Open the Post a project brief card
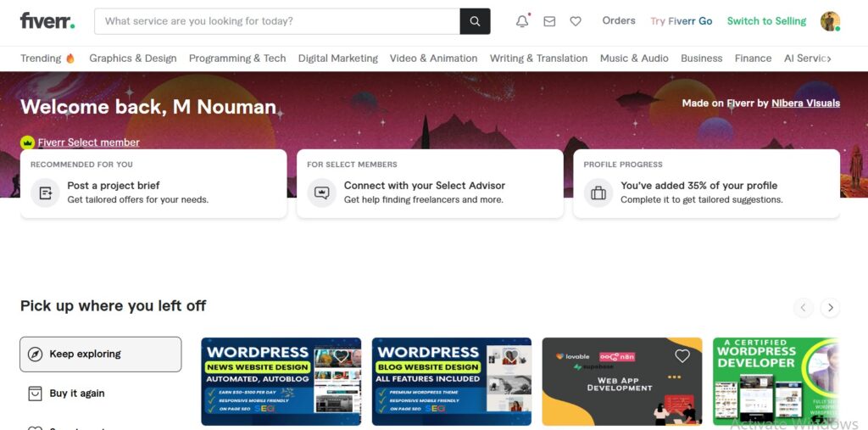Screen dimensions: 868x430 (x=153, y=183)
